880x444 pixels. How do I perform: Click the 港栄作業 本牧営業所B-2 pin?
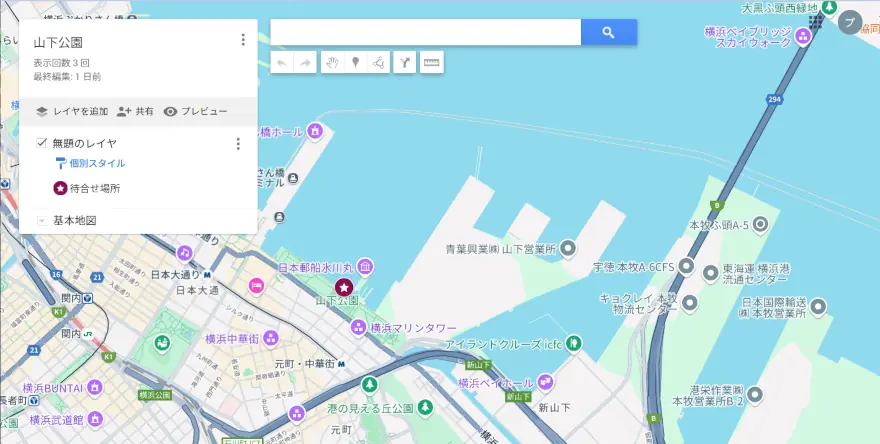(x=755, y=395)
